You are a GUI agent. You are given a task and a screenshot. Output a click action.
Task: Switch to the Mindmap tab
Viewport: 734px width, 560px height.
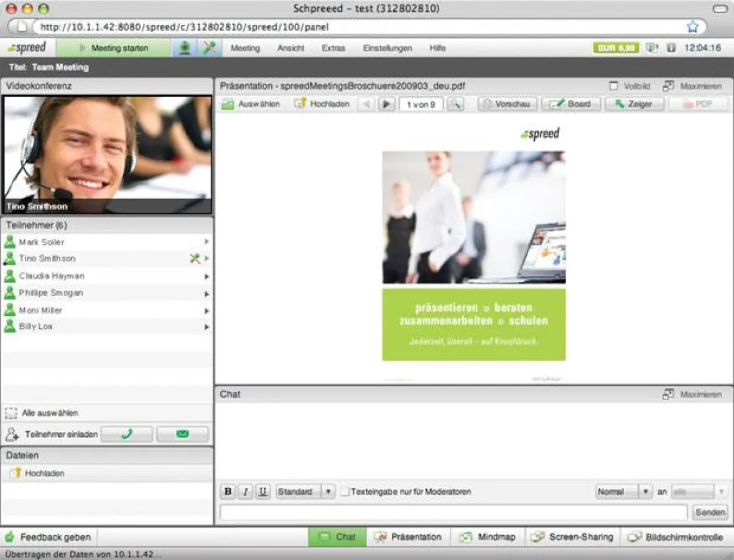[x=488, y=537]
